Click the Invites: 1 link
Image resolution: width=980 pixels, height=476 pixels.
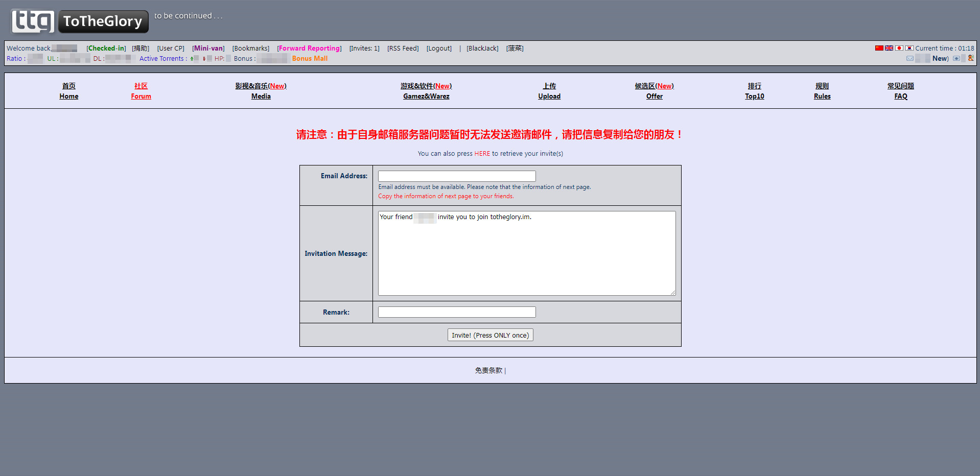tap(364, 49)
